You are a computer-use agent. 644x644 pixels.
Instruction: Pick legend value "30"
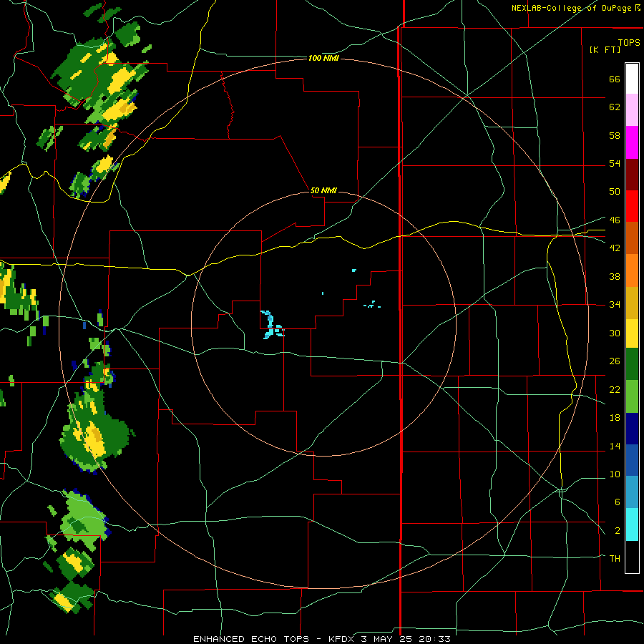[615, 333]
